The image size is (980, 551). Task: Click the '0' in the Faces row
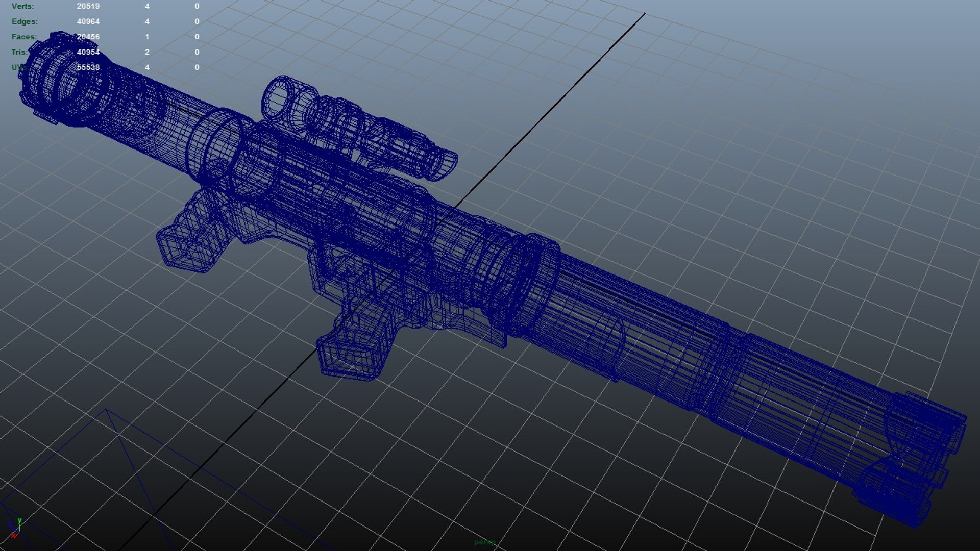pyautogui.click(x=197, y=37)
